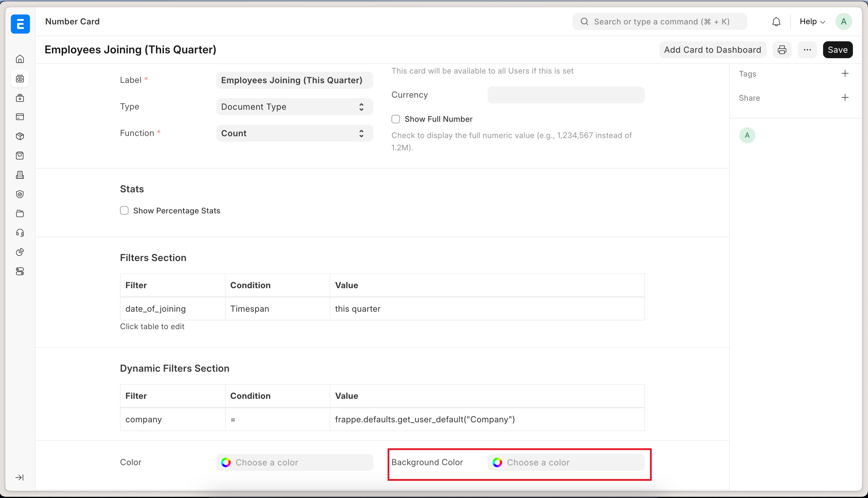Expand sidebar with arrow icon at bottom
Viewport: 868px width, 498px height.
tap(20, 478)
